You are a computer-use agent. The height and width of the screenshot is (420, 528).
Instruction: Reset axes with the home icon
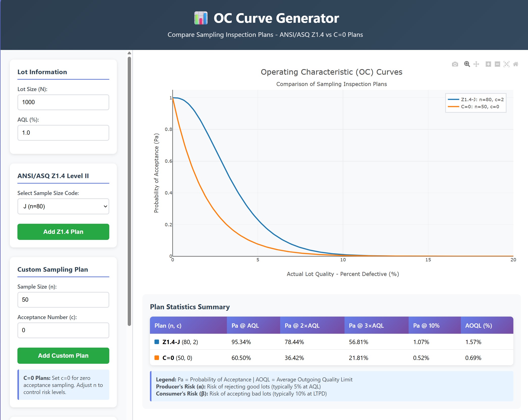pos(516,64)
